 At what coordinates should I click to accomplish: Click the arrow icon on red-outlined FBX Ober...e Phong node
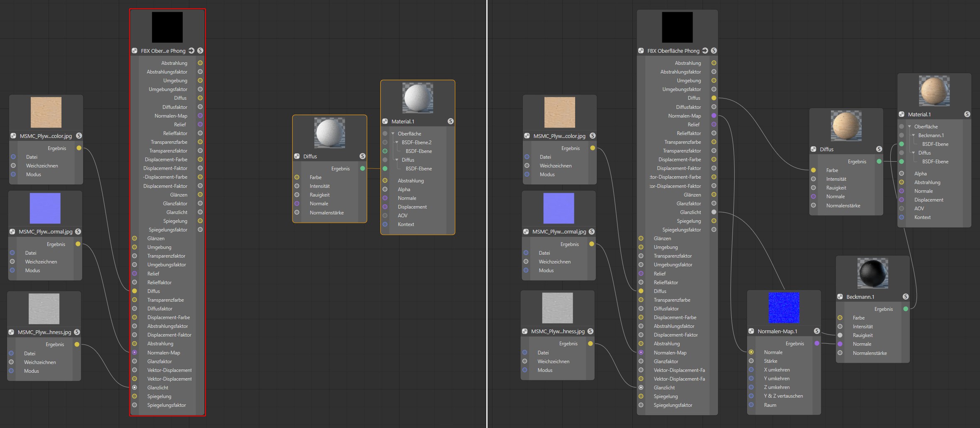191,51
